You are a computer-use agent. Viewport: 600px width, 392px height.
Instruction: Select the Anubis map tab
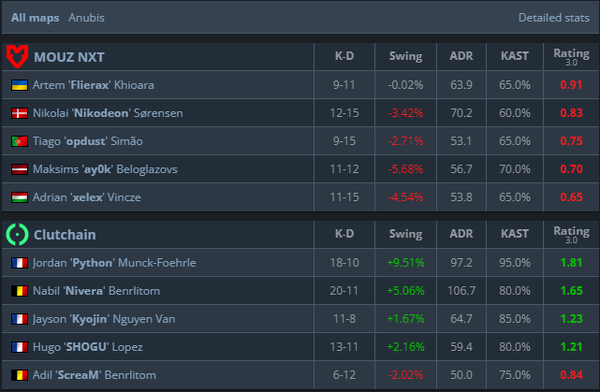86,18
